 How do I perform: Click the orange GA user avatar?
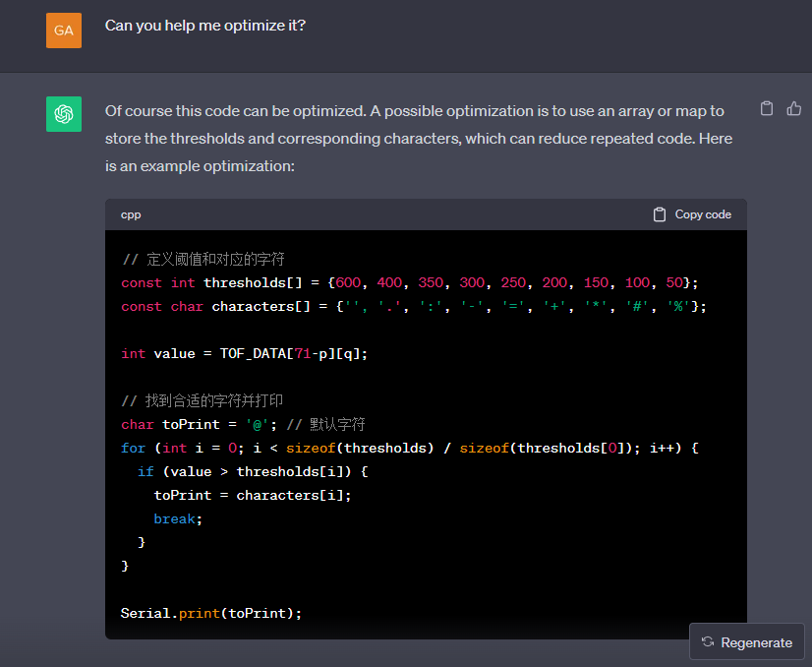64,30
